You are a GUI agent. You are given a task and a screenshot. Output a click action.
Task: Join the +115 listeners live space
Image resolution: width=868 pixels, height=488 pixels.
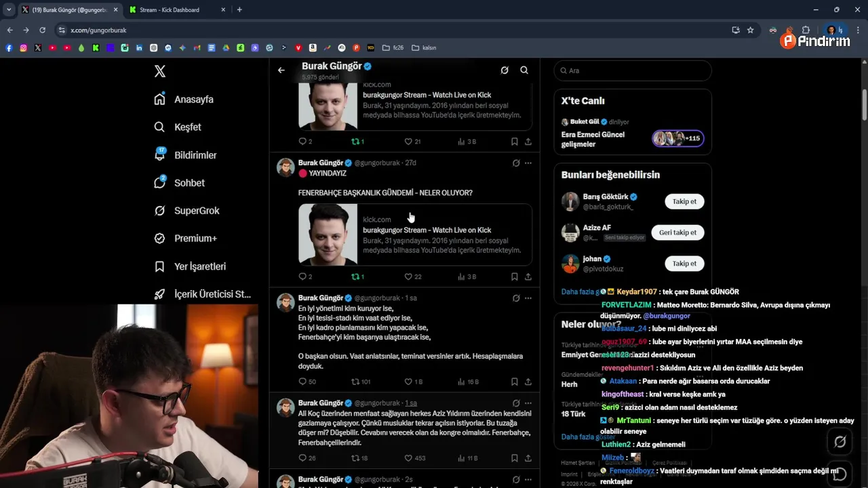point(678,138)
